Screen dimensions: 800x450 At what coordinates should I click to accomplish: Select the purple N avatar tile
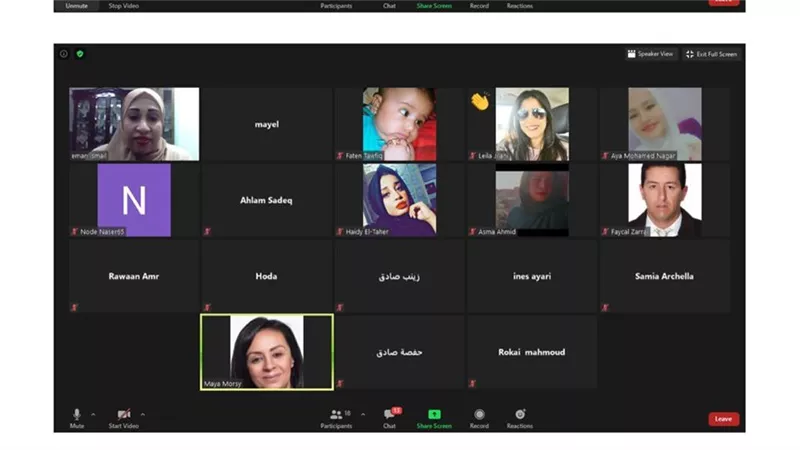134,200
